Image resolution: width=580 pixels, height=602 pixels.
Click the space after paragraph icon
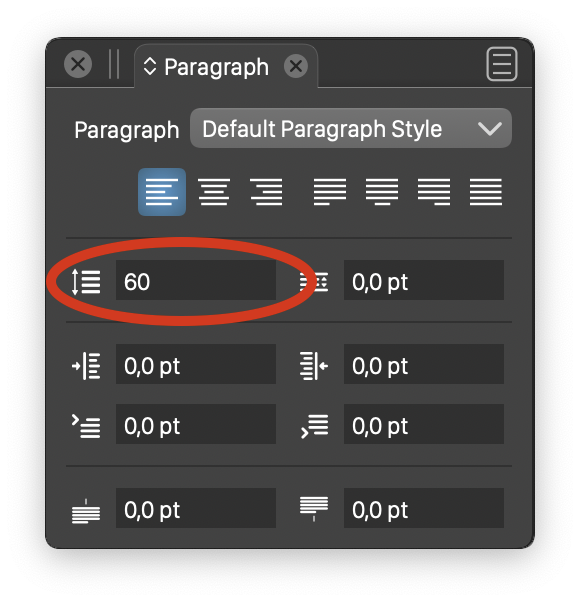(x=314, y=508)
